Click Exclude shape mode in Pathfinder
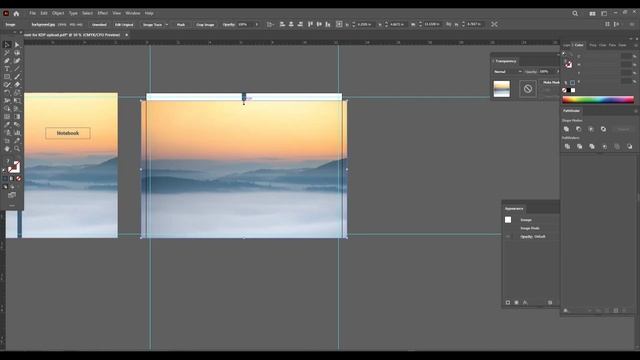 (x=603, y=129)
